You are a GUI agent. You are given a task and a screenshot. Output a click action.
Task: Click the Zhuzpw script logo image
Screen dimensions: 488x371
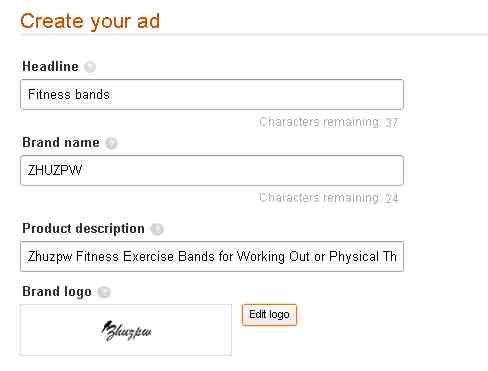tap(126, 330)
